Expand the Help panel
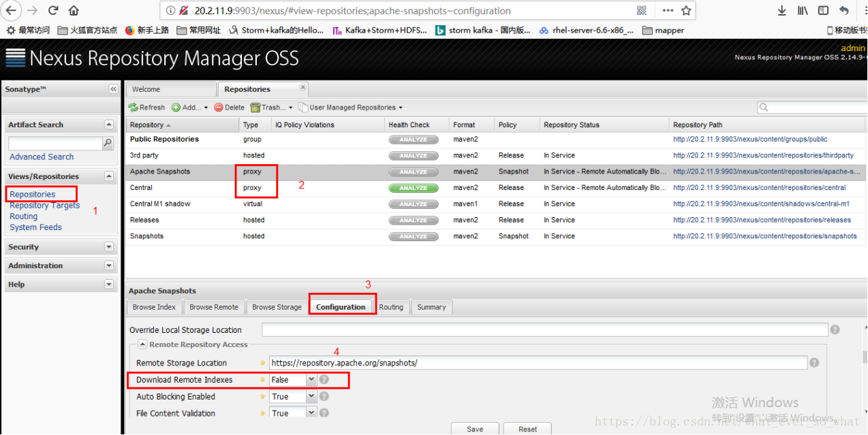Screen dimensions: 868x435 click(109, 284)
